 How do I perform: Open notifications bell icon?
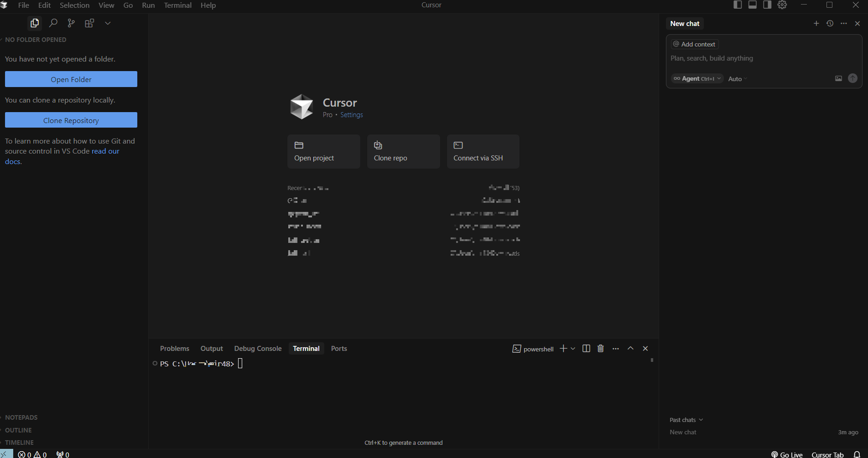(857, 454)
